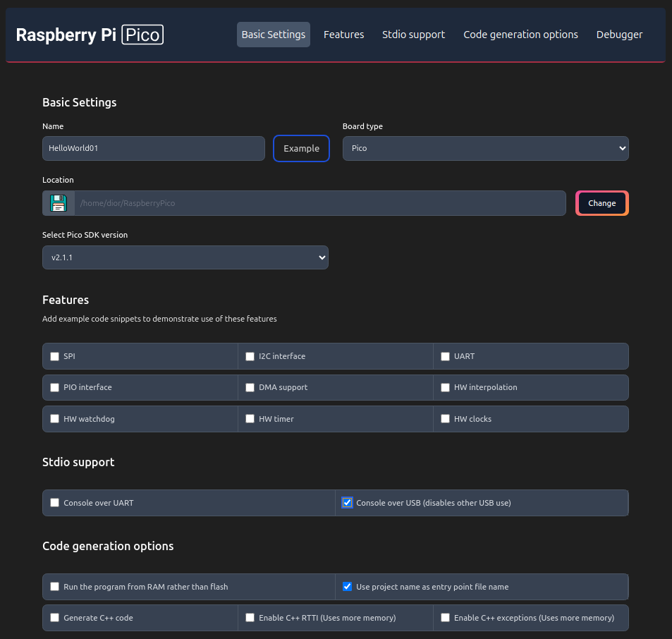The image size is (672, 639).
Task: Toggle the HW watchdog checkbox
Action: pyautogui.click(x=55, y=419)
